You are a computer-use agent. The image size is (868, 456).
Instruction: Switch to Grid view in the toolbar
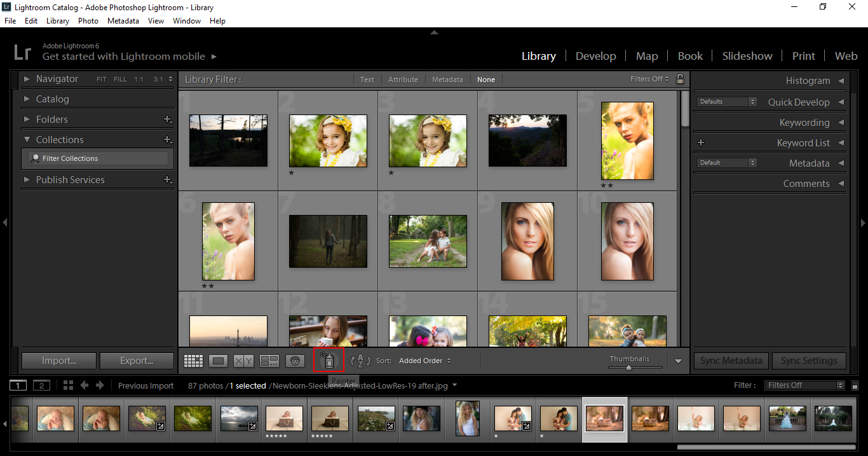[x=193, y=361]
